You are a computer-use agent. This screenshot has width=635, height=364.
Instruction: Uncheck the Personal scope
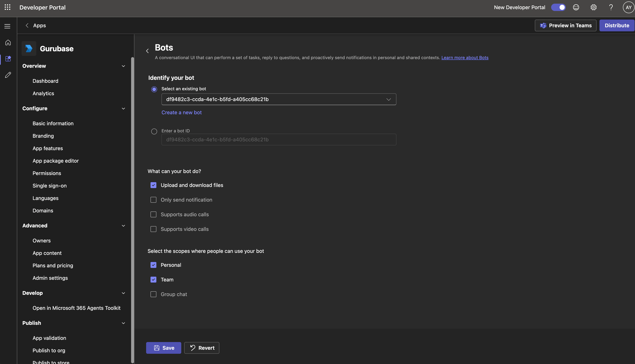pyautogui.click(x=153, y=265)
